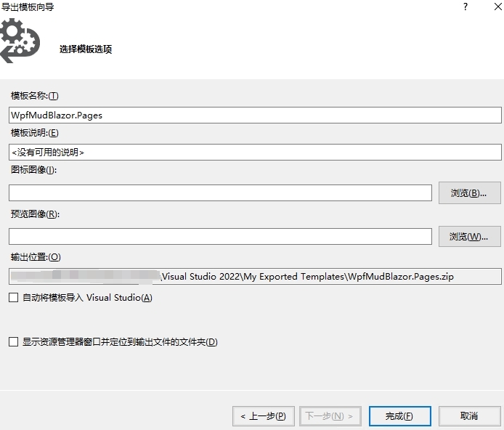The width and height of the screenshot is (504, 430).
Task: Browse for icon image with 浏览(B)
Action: (470, 192)
